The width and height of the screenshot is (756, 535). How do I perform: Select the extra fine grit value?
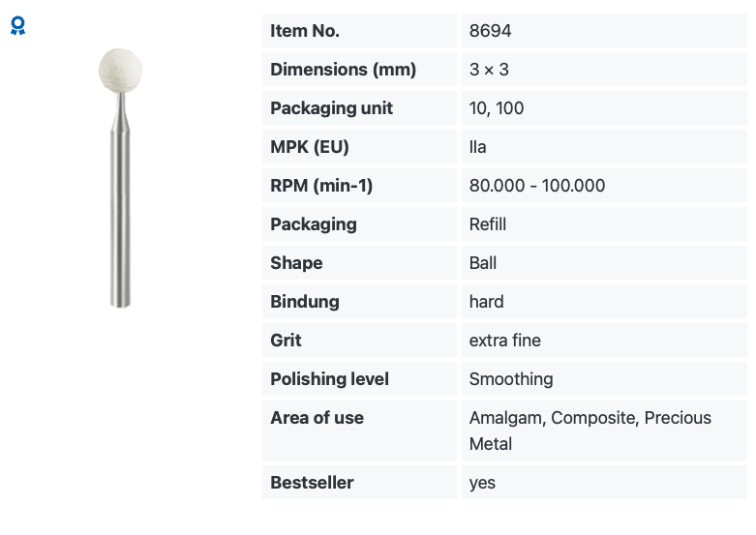tap(504, 341)
